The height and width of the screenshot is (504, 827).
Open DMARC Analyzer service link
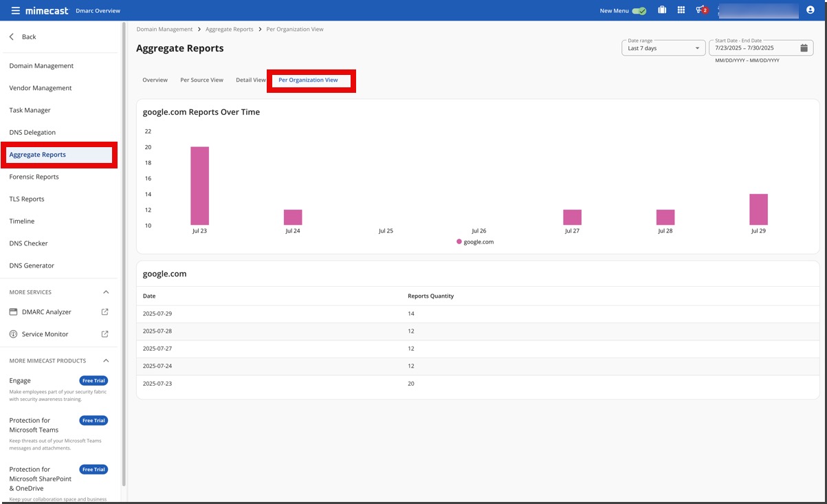[x=47, y=312]
